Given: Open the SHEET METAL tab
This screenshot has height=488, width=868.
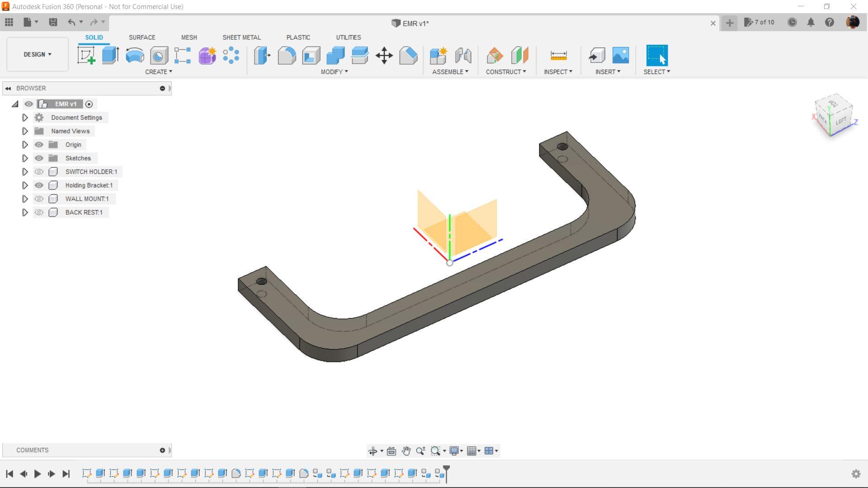Looking at the screenshot, I should 241,38.
